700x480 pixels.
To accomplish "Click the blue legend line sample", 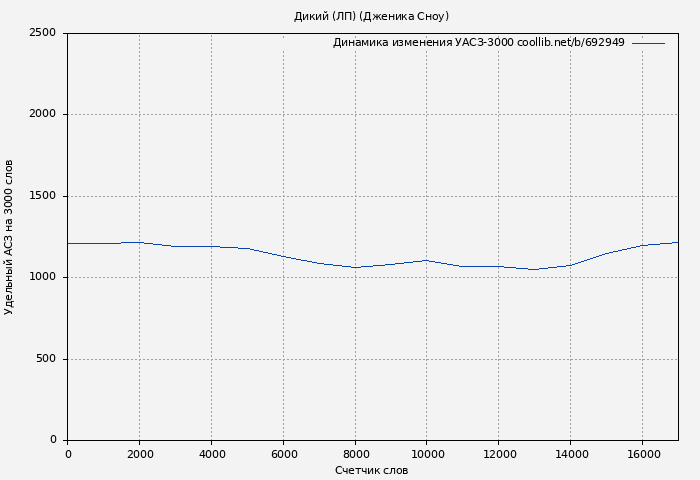I will 648,43.
